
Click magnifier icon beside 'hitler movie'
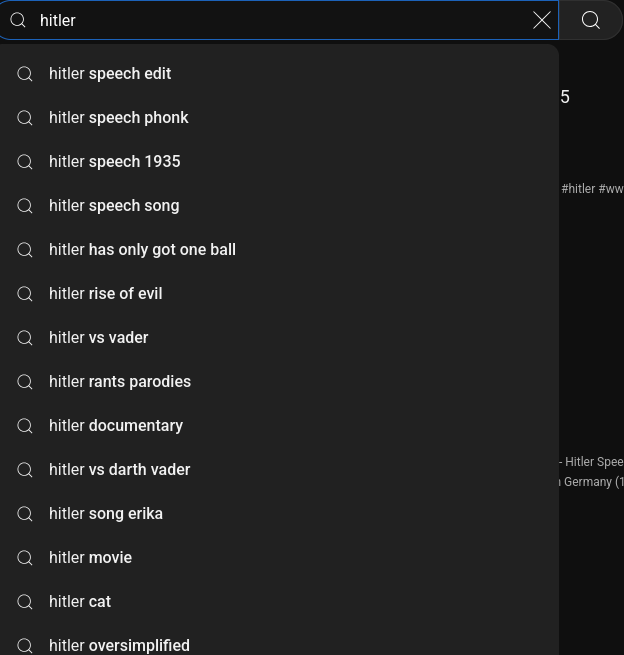point(25,558)
